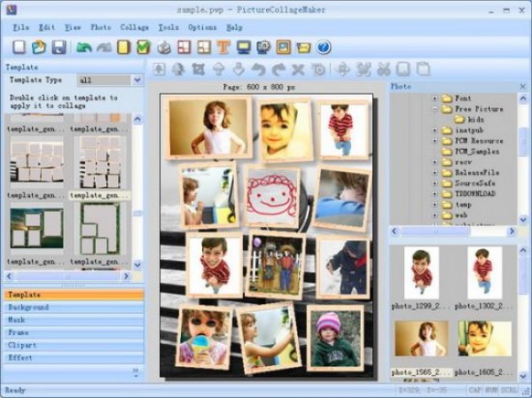Open the View menu
Viewport: 532px width, 398px height.
pos(73,27)
